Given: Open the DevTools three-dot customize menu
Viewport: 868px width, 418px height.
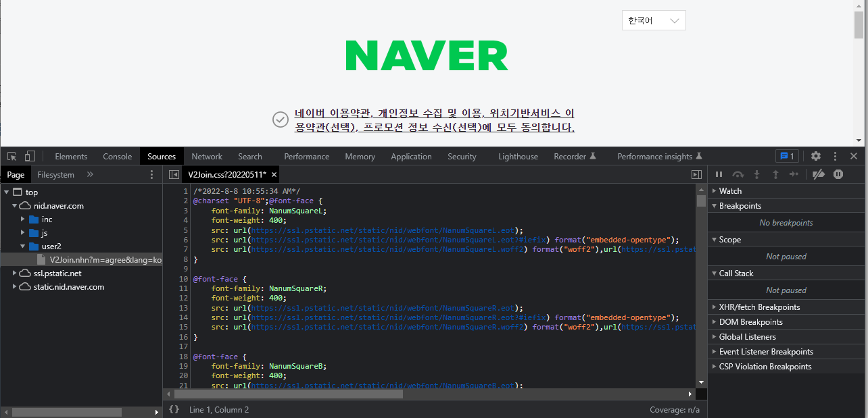Looking at the screenshot, I should 836,156.
